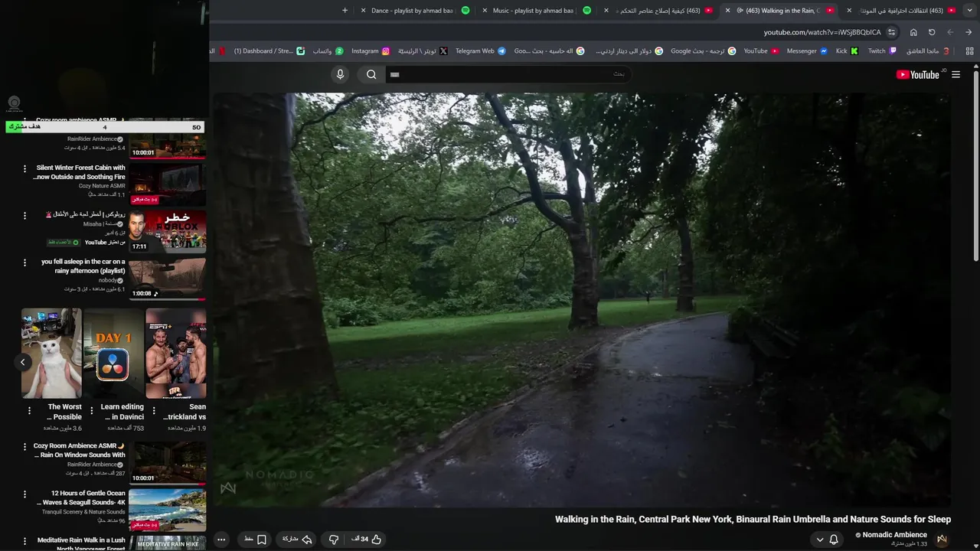Open the Twitch bookmark
Viewport: 980px width, 551px height.
[881, 51]
